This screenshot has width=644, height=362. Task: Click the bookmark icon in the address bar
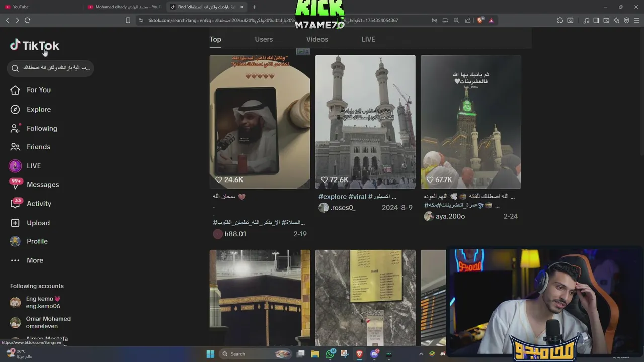(x=128, y=20)
